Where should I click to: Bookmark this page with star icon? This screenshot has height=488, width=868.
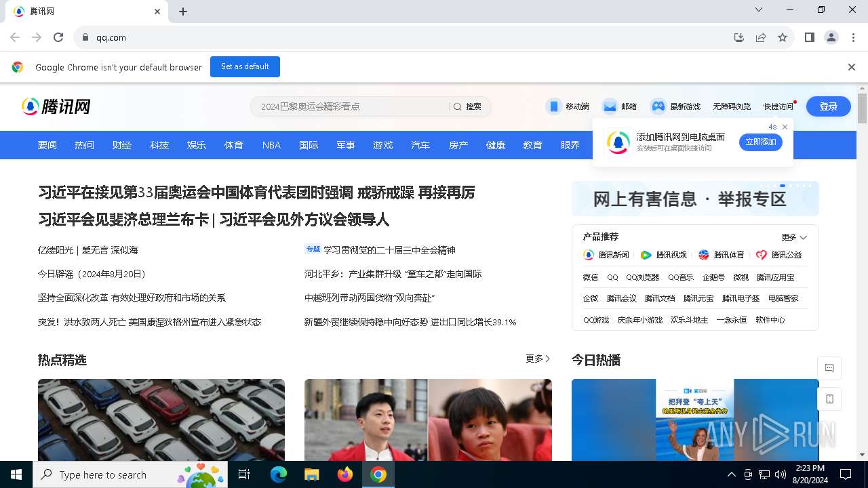[x=783, y=37]
